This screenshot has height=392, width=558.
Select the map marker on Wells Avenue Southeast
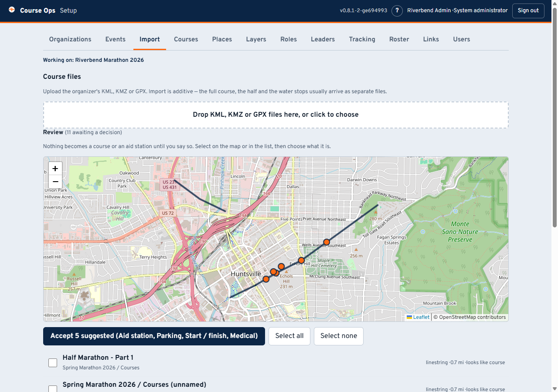point(327,242)
